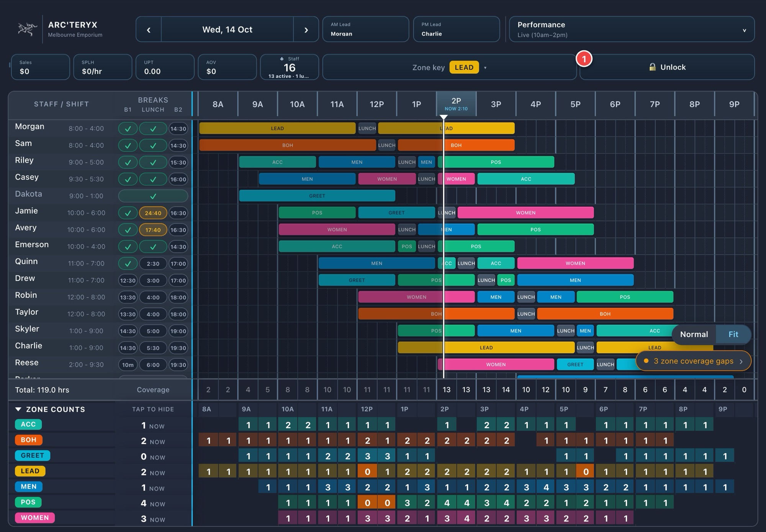Select the 3P hour column header

click(x=496, y=104)
